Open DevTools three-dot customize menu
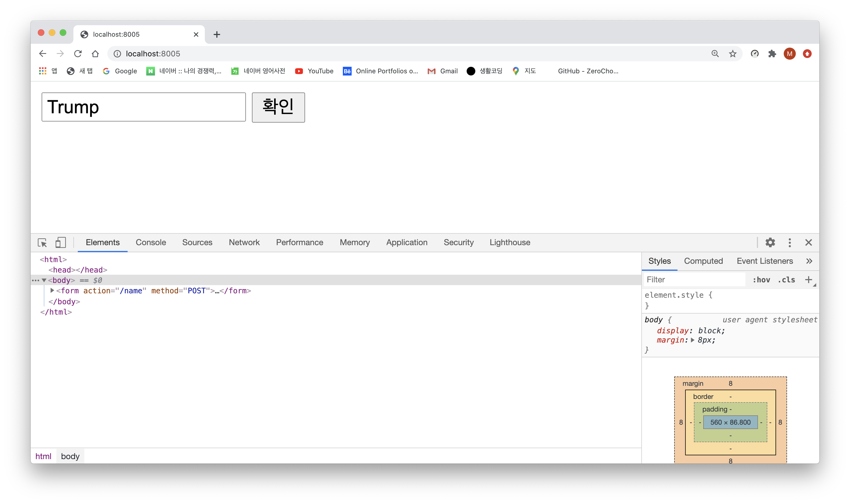The height and width of the screenshot is (504, 850). [789, 242]
